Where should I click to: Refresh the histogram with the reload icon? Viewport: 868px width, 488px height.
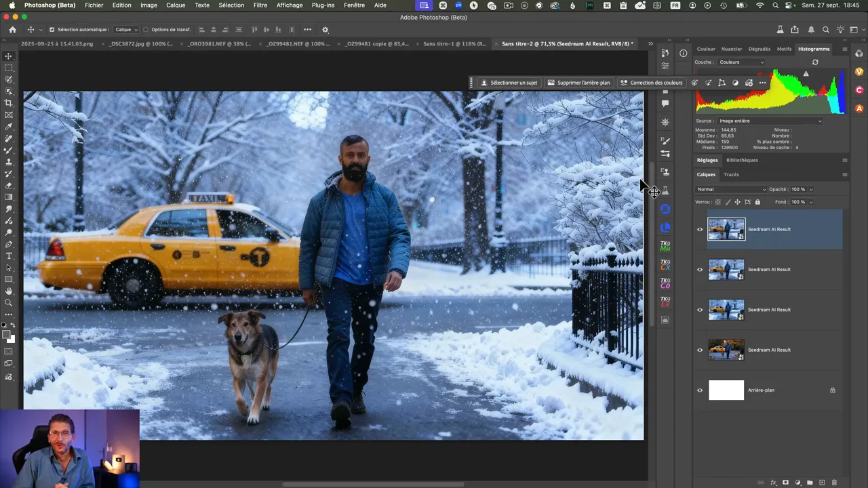[815, 62]
